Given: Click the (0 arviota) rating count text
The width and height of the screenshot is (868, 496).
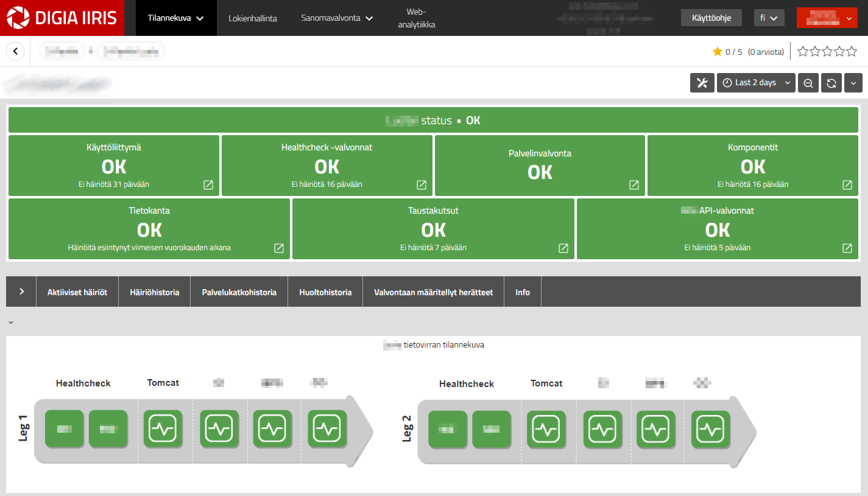Looking at the screenshot, I should (766, 52).
